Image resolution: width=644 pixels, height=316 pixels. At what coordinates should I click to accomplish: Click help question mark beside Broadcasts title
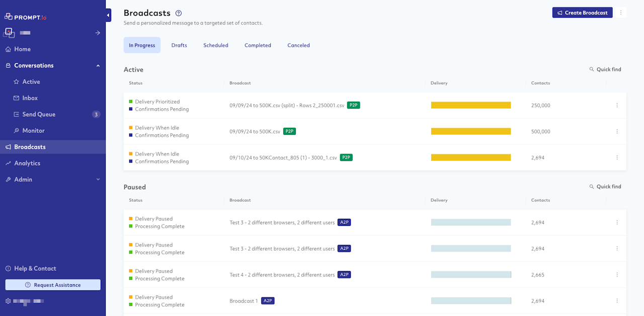pyautogui.click(x=179, y=13)
